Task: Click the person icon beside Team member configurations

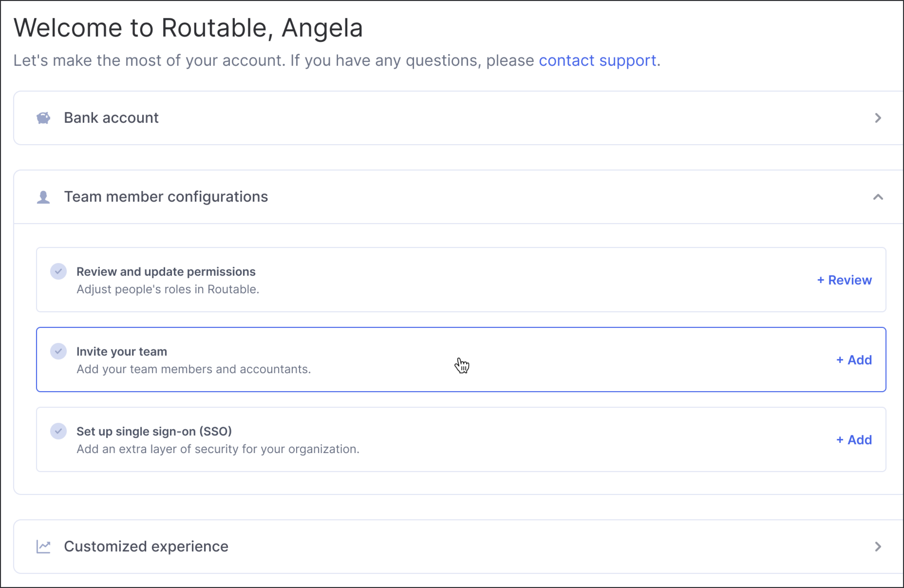Action: click(43, 197)
